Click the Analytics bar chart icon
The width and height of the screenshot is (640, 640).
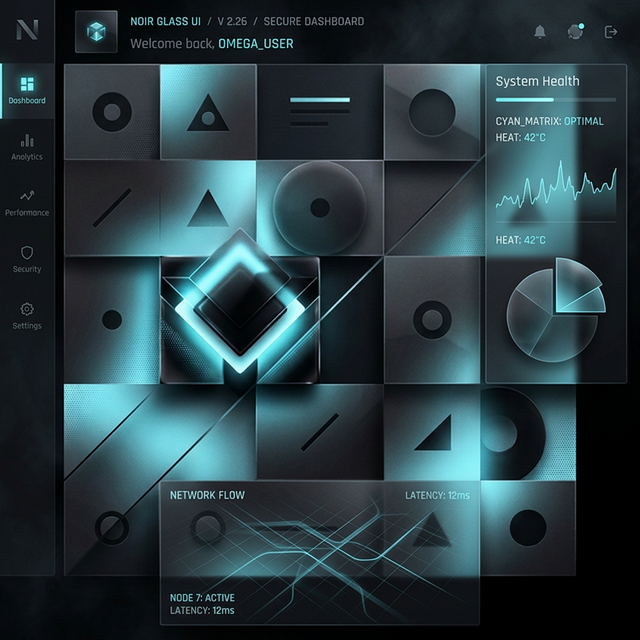coord(27,140)
